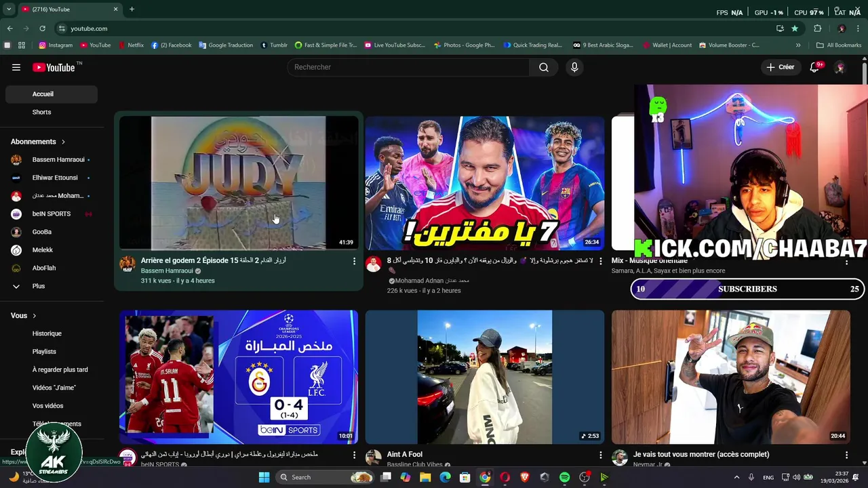Expand more subscriptions with Plus
868x488 pixels.
tap(52, 286)
